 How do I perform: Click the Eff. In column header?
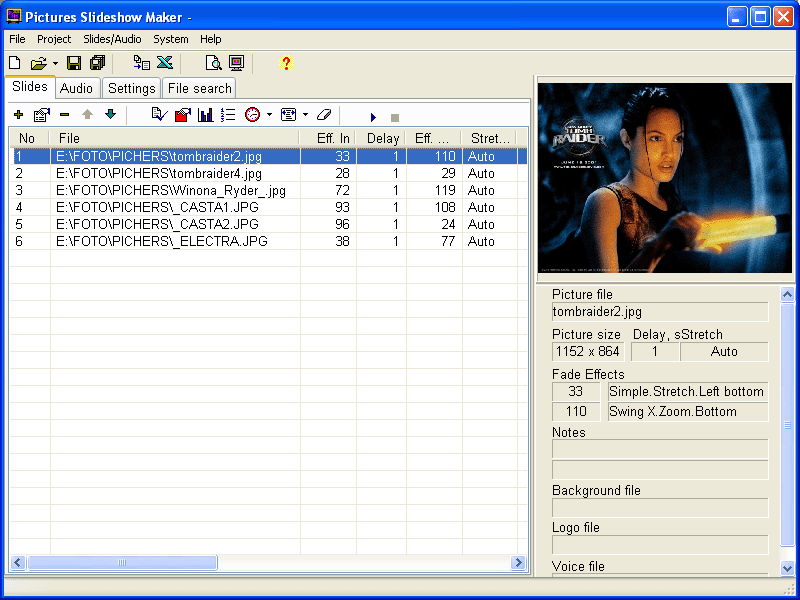pos(327,138)
